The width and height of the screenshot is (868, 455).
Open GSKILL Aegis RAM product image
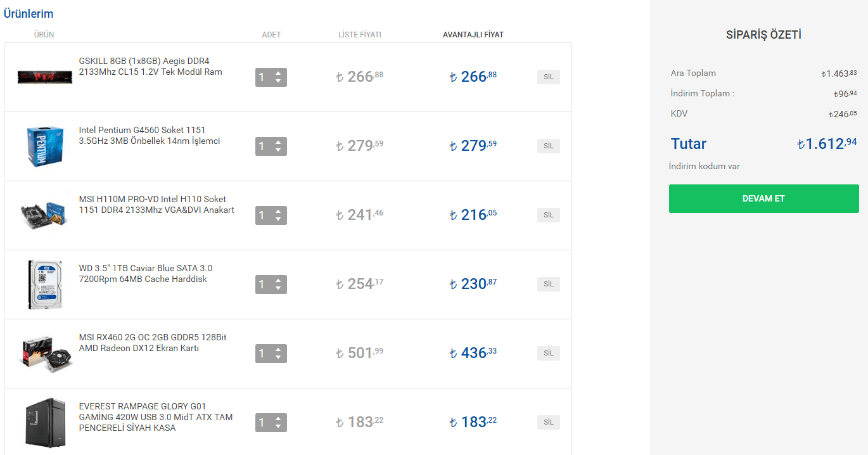[x=44, y=77]
